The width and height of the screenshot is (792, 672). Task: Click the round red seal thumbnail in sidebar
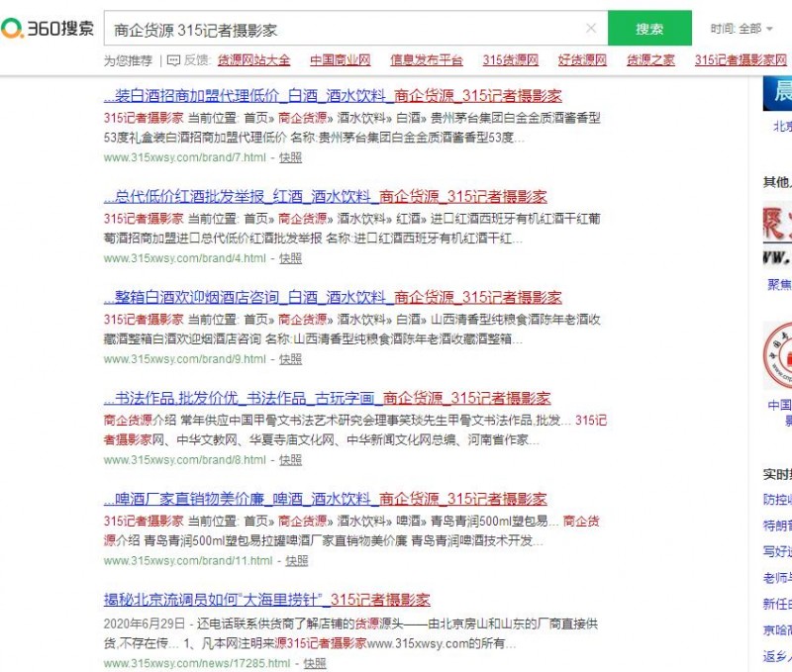coord(777,355)
